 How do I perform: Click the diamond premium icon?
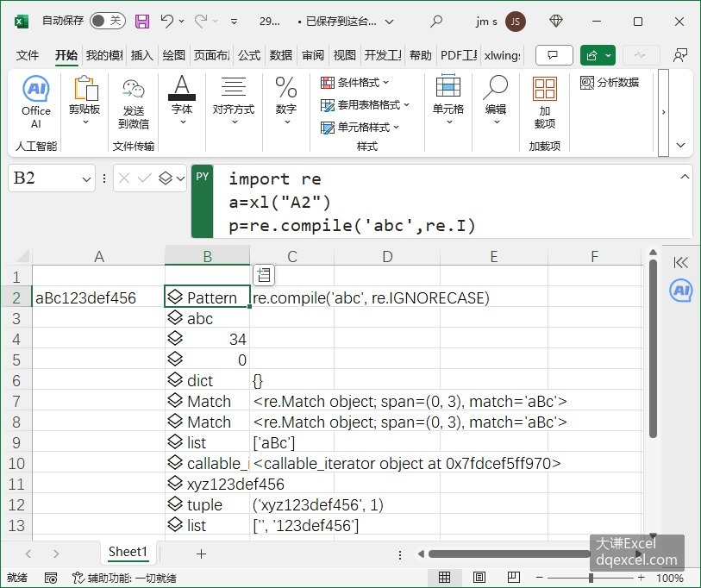(x=555, y=21)
